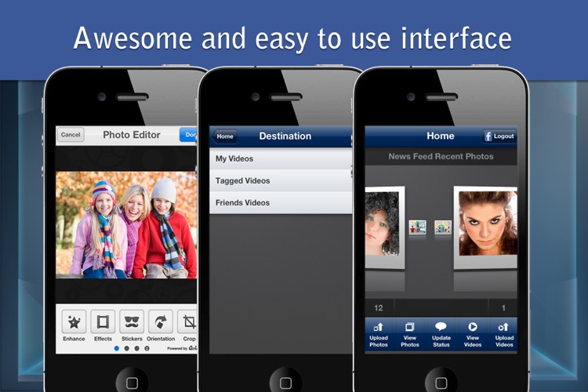The image size is (588, 392).
Task: Open Update Status tab
Action: (441, 335)
